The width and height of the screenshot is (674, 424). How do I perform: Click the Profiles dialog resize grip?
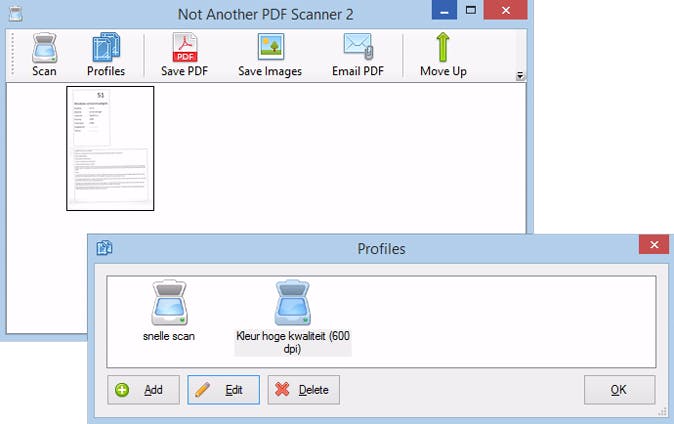pyautogui.click(x=662, y=412)
